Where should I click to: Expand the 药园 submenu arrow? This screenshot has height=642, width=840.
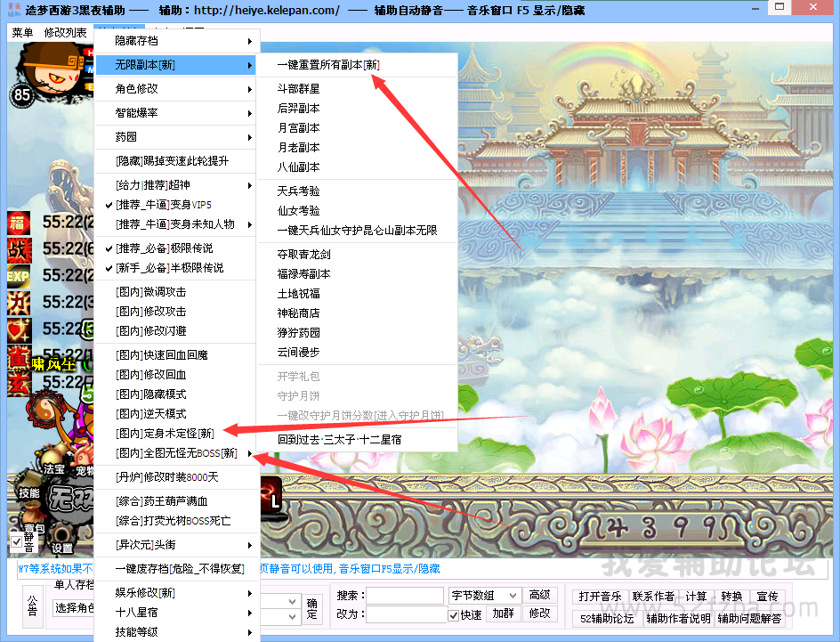(250, 138)
